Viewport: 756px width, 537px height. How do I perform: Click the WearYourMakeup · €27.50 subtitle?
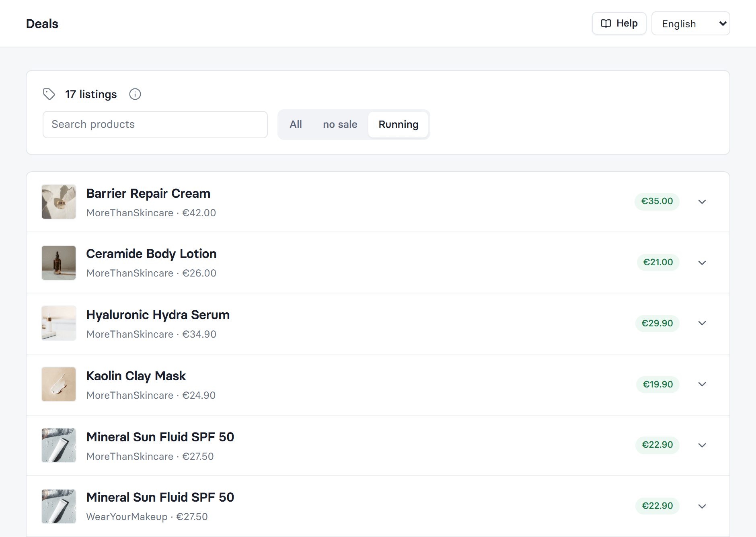click(147, 517)
